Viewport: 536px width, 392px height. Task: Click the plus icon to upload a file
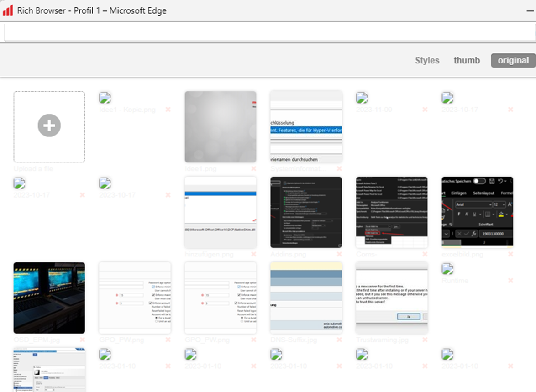[49, 126]
